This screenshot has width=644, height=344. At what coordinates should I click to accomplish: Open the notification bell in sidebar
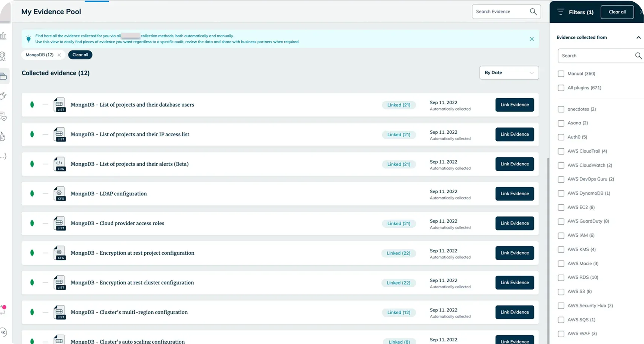[x=3, y=309]
